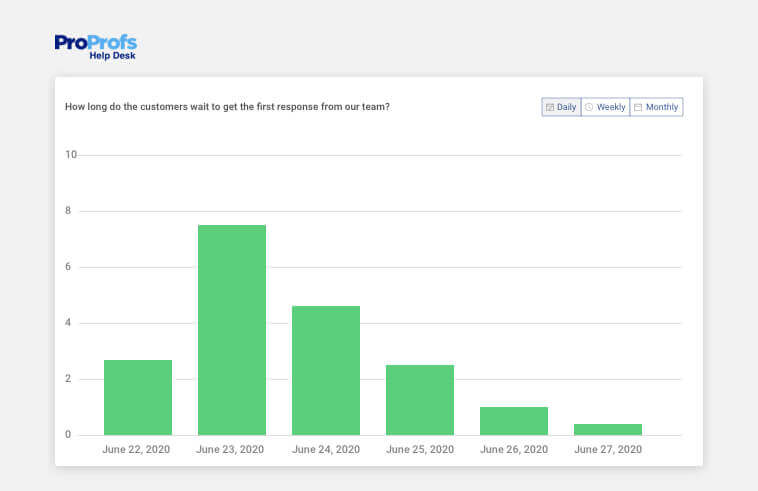Click the June 27, 2020 axis label
This screenshot has width=758, height=491.
click(608, 449)
